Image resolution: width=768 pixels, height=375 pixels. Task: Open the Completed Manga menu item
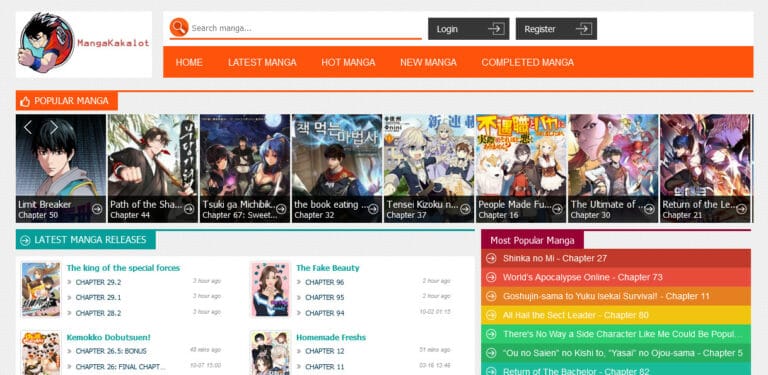(x=528, y=62)
